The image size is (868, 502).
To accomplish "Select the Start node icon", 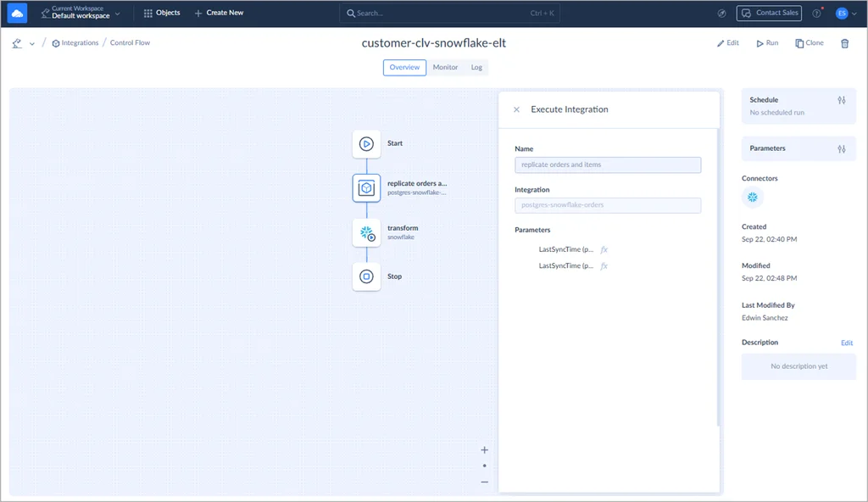I will coord(366,144).
